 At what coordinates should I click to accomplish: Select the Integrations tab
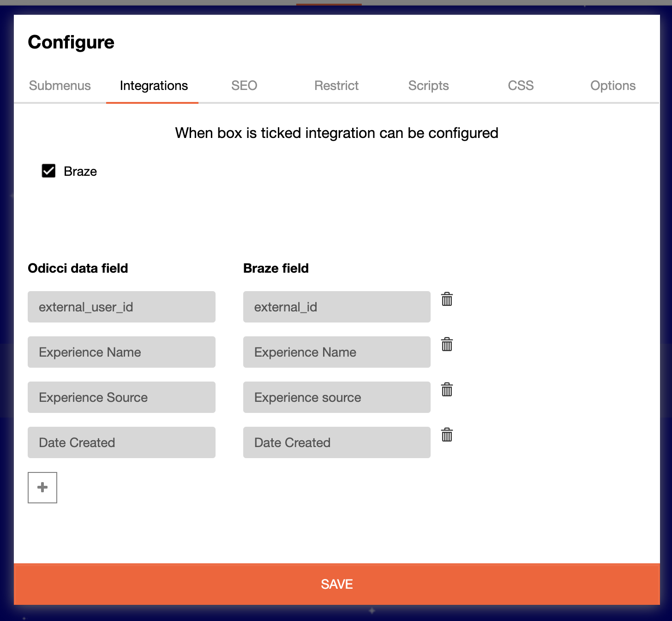[x=154, y=86]
